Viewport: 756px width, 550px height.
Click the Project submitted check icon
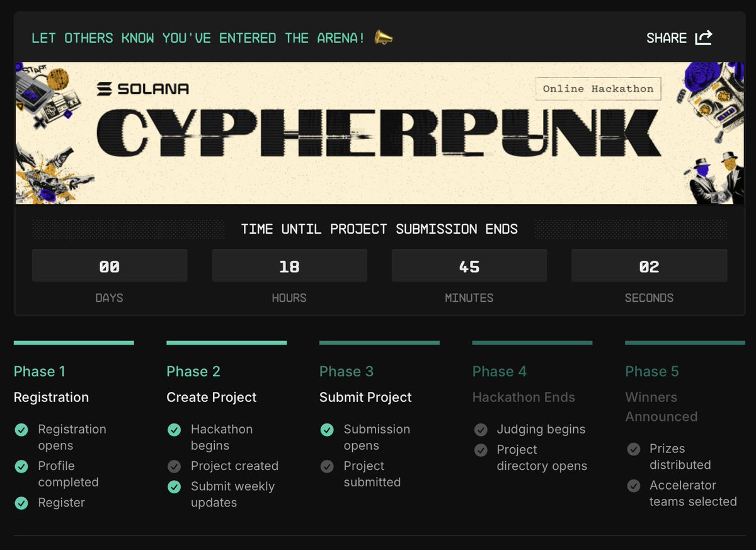pyautogui.click(x=327, y=466)
